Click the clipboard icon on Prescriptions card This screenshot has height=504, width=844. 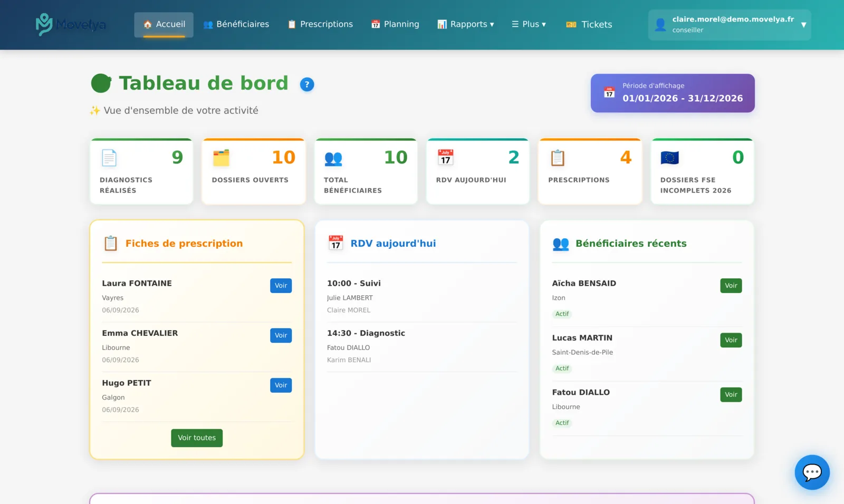558,158
